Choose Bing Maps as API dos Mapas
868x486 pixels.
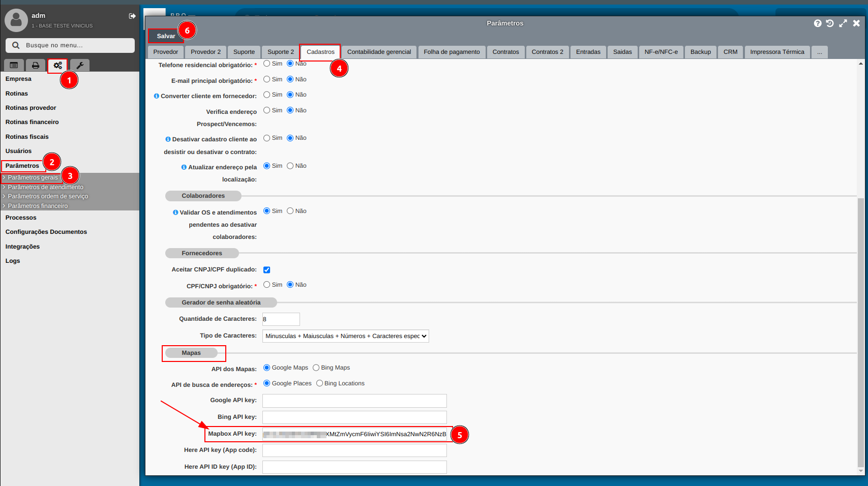[316, 368]
